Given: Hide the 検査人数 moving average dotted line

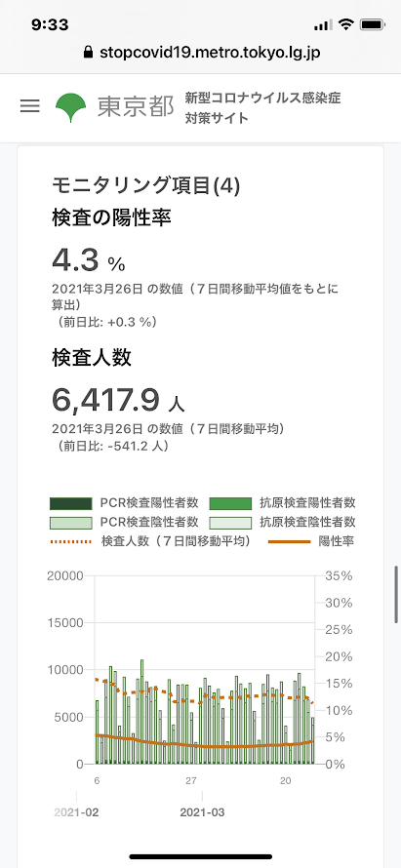Looking at the screenshot, I should point(149,541).
